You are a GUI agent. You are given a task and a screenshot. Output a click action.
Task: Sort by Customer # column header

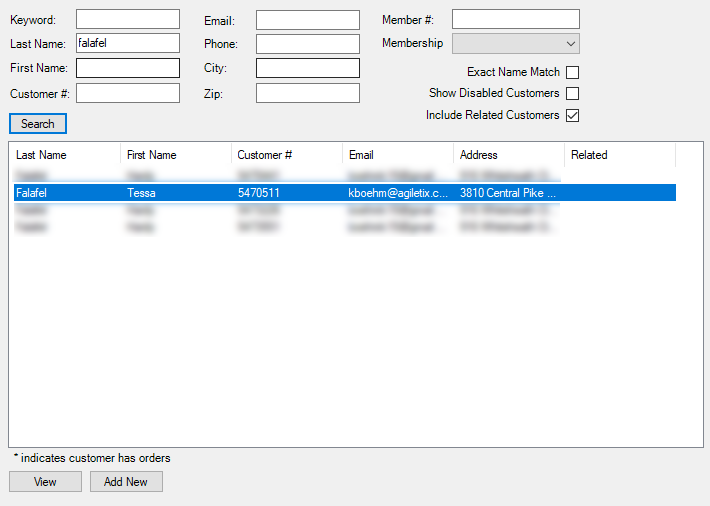click(x=286, y=155)
